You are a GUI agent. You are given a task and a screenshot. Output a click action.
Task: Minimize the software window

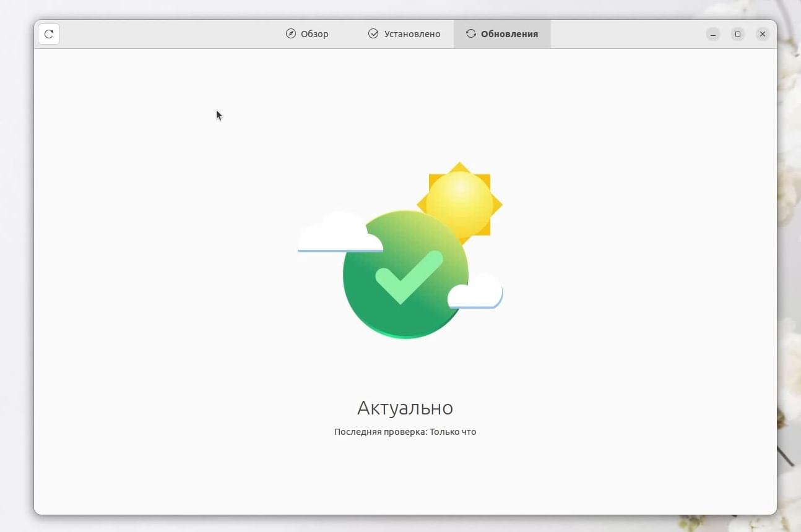713,34
